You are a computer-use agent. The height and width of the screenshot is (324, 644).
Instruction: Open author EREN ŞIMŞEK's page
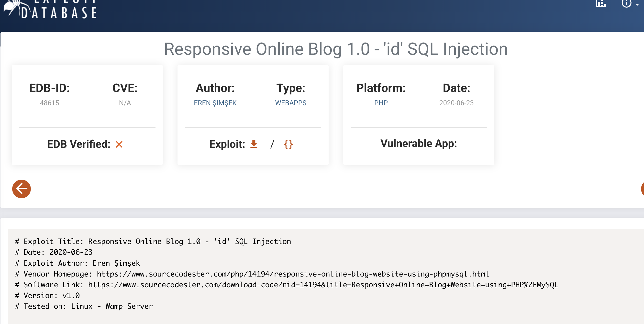click(215, 103)
